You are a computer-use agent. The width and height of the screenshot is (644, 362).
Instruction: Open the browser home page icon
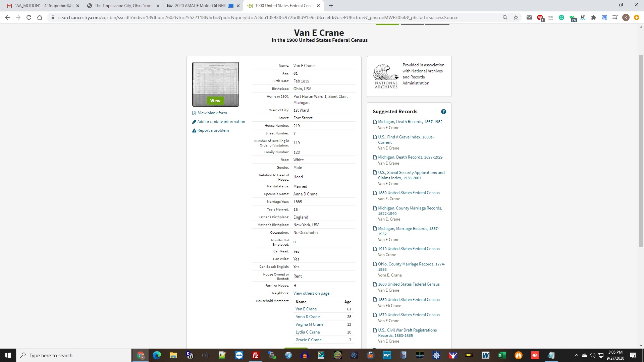point(40,17)
